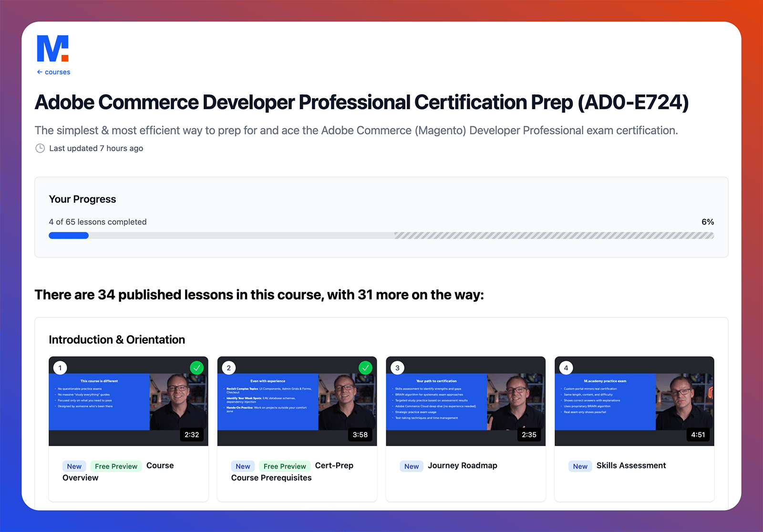Click the 4:51 duration label
The height and width of the screenshot is (532, 763).
pos(698,435)
